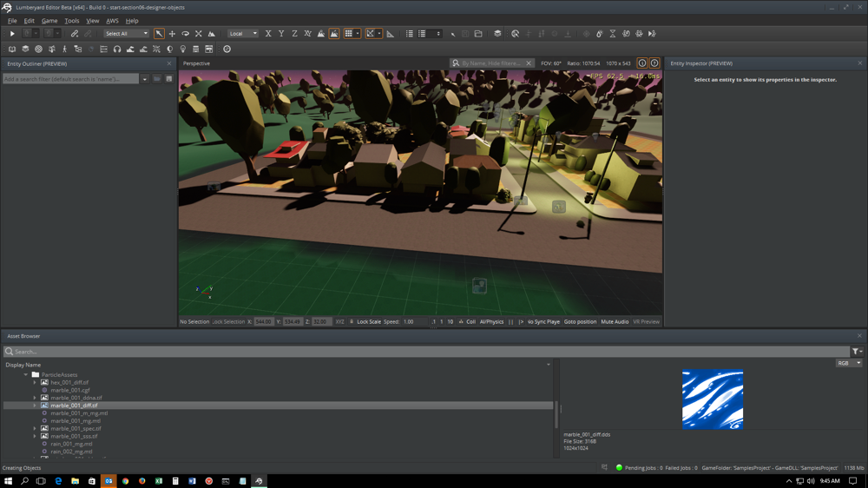Open the File menu
Screen dimensions: 868x488
click(12, 21)
